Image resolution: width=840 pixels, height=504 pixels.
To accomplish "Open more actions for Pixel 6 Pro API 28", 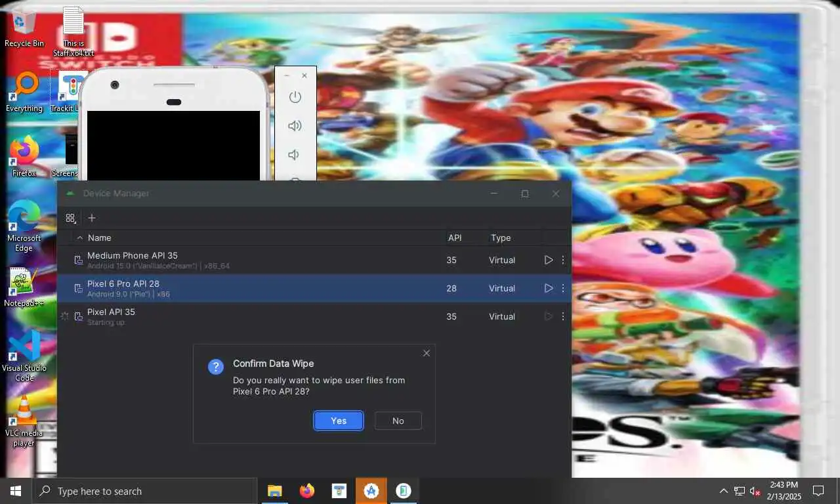I will click(563, 288).
